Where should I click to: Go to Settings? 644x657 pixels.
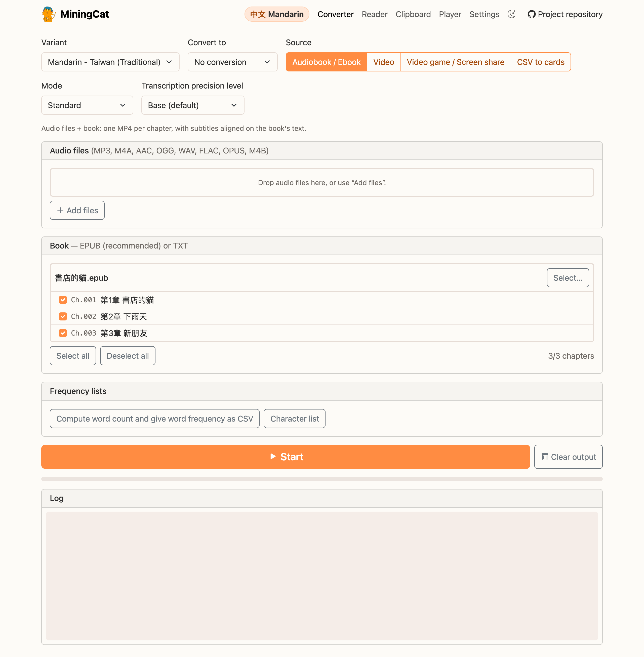484,14
